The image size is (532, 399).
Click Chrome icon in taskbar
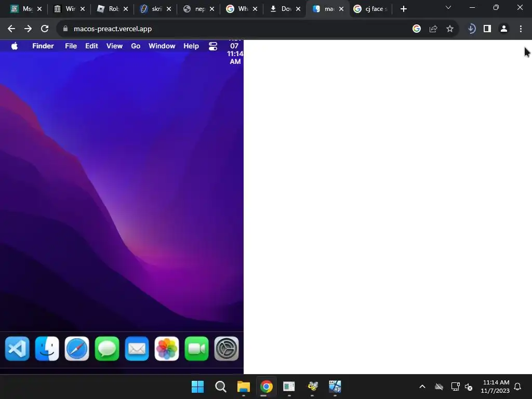pyautogui.click(x=267, y=387)
